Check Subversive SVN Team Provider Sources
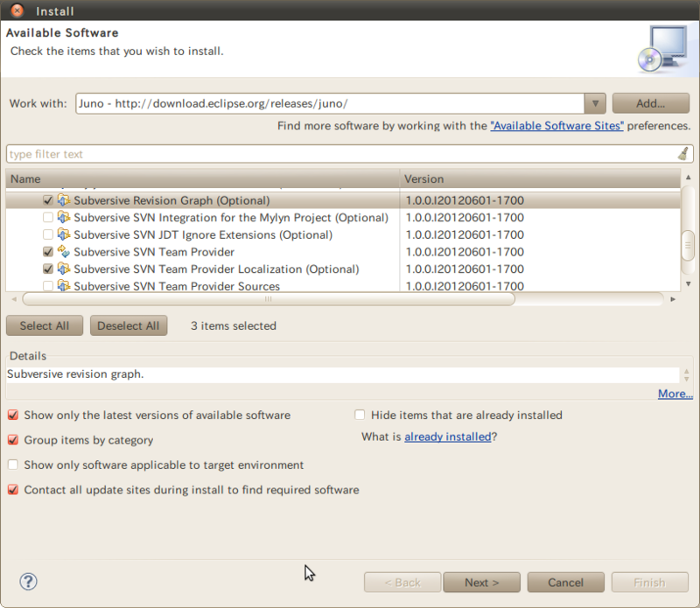The image size is (700, 608). click(48, 286)
